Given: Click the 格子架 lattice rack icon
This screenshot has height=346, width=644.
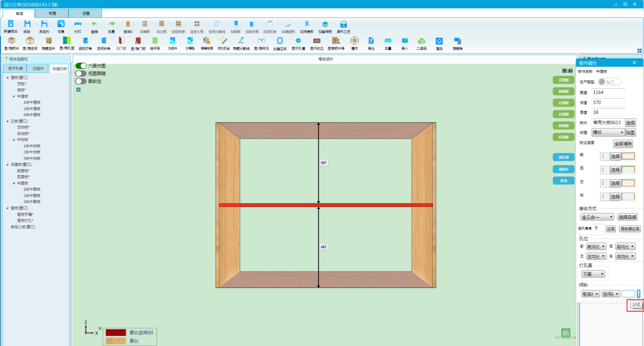Looking at the screenshot, I should point(155,41).
